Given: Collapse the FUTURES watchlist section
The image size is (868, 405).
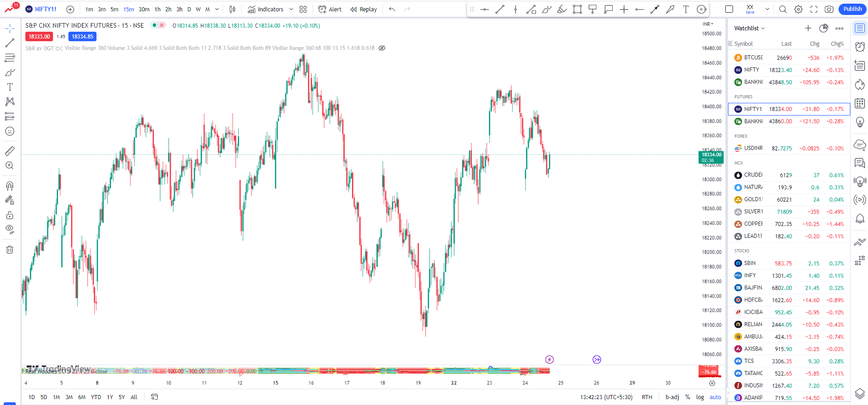Looking at the screenshot, I should pos(743,97).
